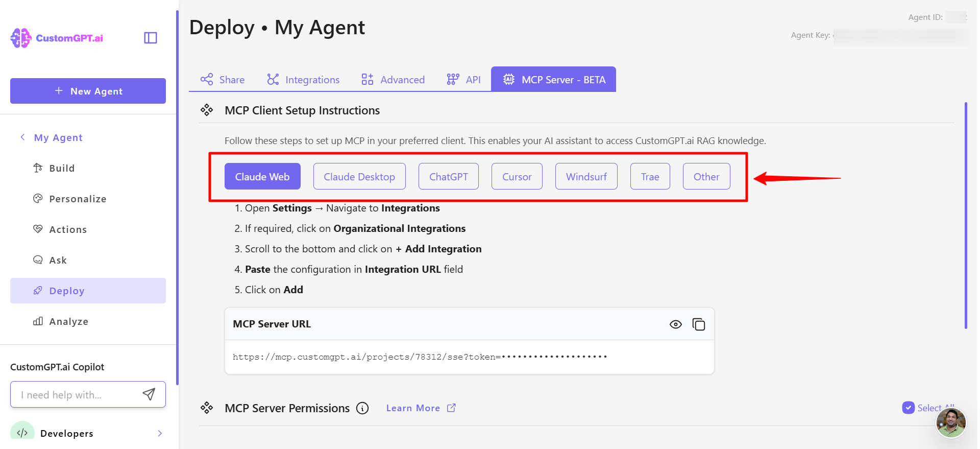980x449 pixels.
Task: Select the Other client button
Action: [706, 176]
